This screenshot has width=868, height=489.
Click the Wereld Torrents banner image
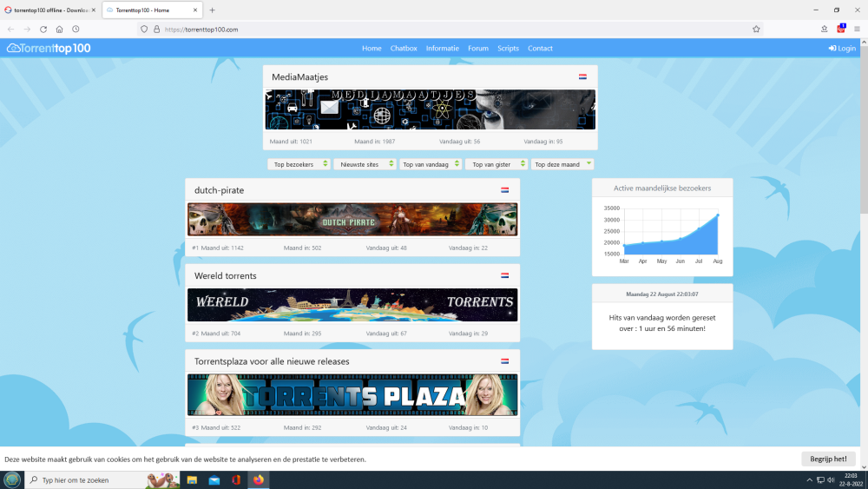(x=352, y=305)
